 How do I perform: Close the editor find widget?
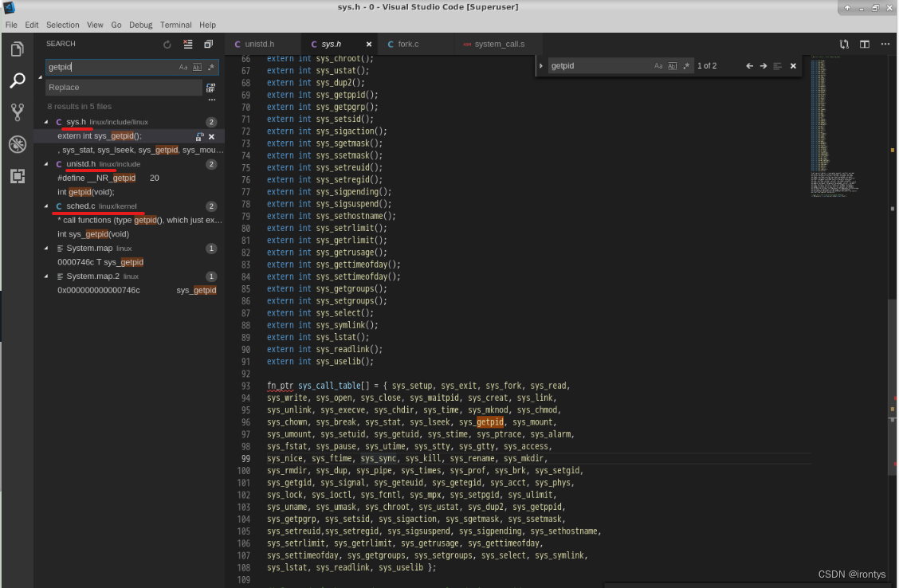coord(793,66)
